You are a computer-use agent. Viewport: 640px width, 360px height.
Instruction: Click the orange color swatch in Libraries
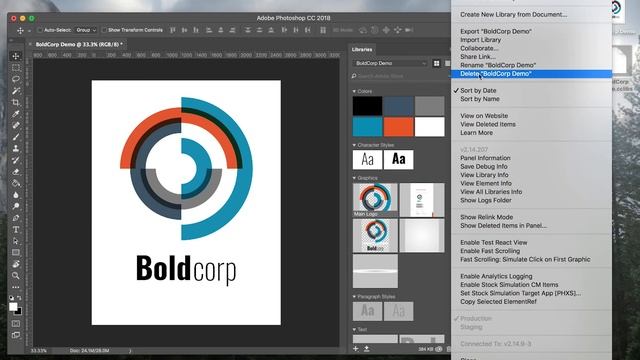398,127
